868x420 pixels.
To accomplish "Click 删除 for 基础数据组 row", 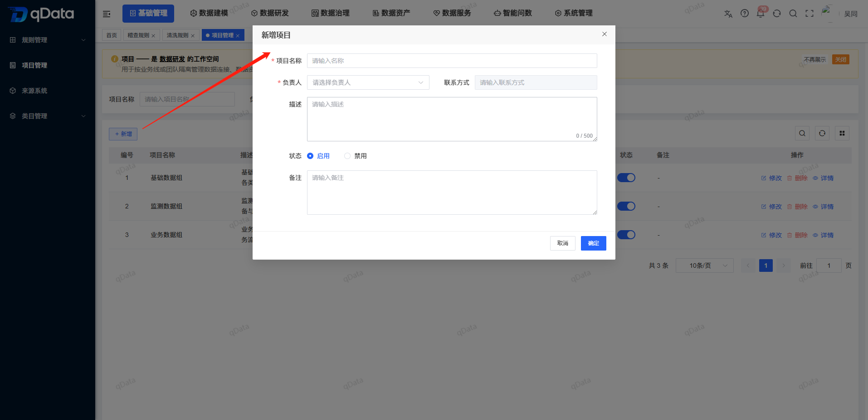I will [x=797, y=178].
